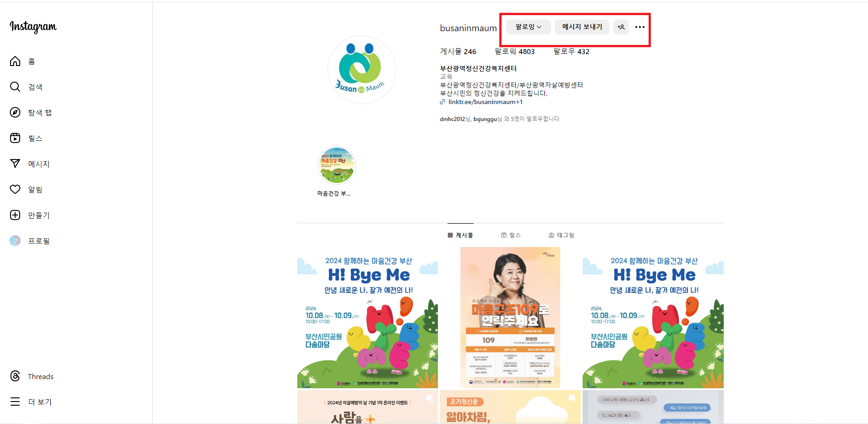Open Messages paper plane icon

[x=15, y=164]
